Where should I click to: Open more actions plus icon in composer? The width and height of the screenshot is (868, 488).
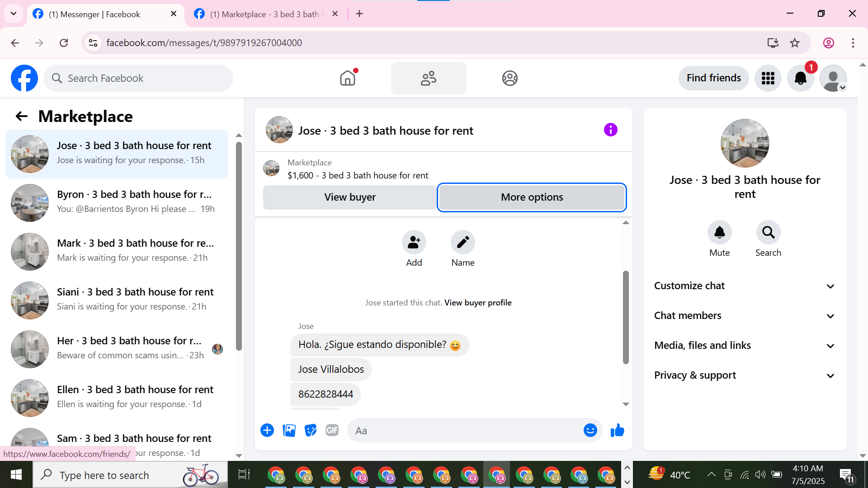coord(267,430)
